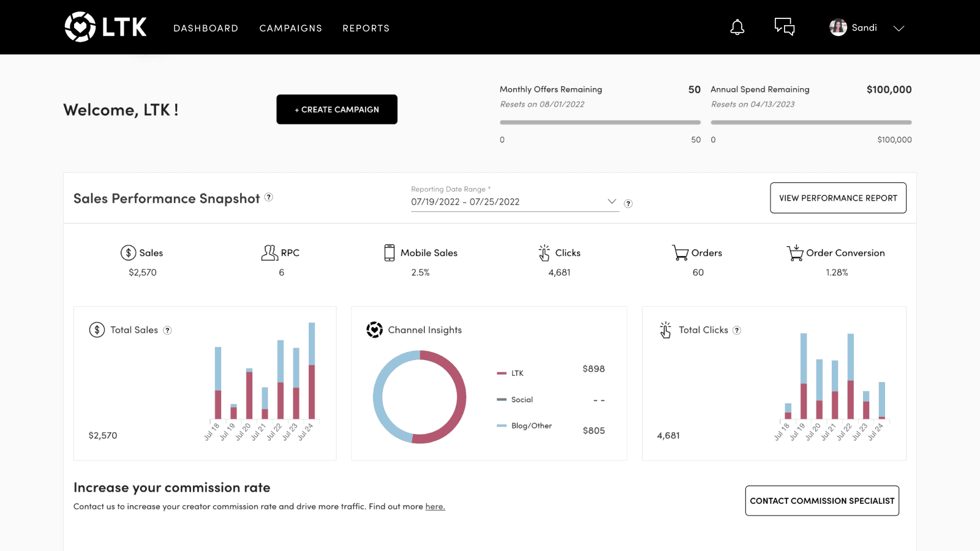This screenshot has height=551, width=980.
Task: Expand the Reporting Date Range dropdown
Action: tap(611, 201)
